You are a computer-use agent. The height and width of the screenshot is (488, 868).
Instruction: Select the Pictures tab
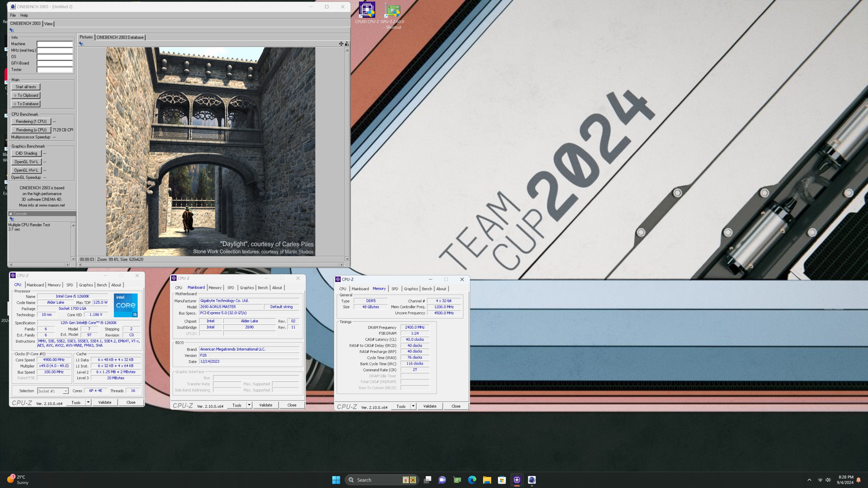point(86,37)
